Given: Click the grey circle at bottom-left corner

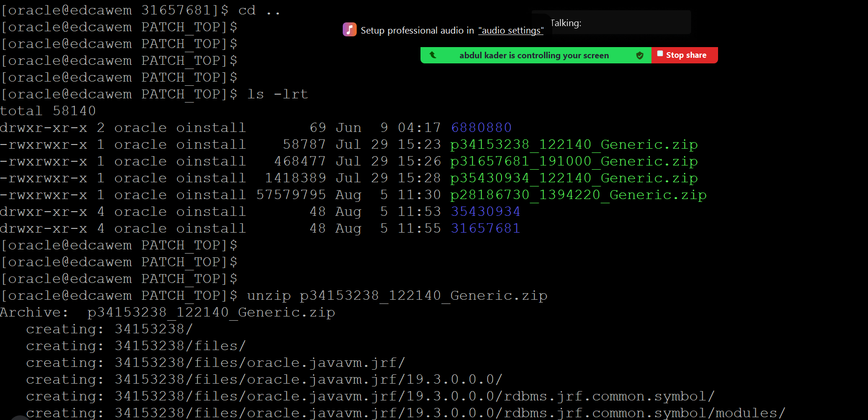Looking at the screenshot, I should click(x=19, y=418).
